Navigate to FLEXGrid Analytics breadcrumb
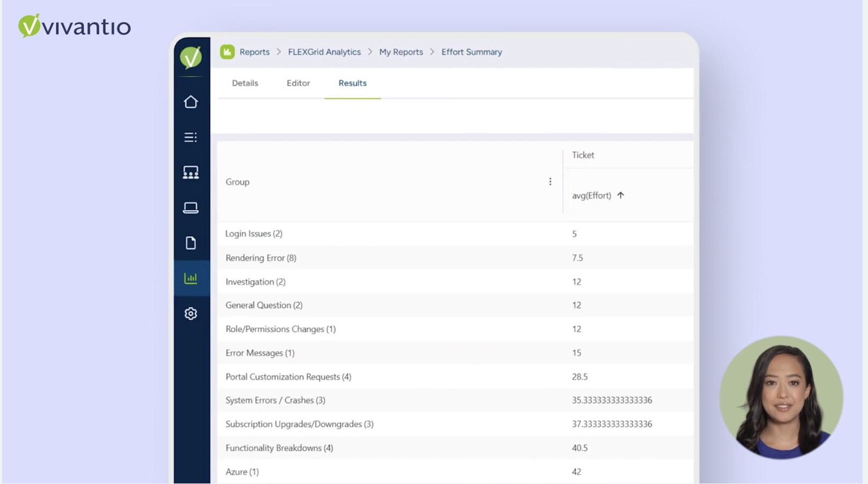This screenshot has height=484, width=868. (324, 52)
